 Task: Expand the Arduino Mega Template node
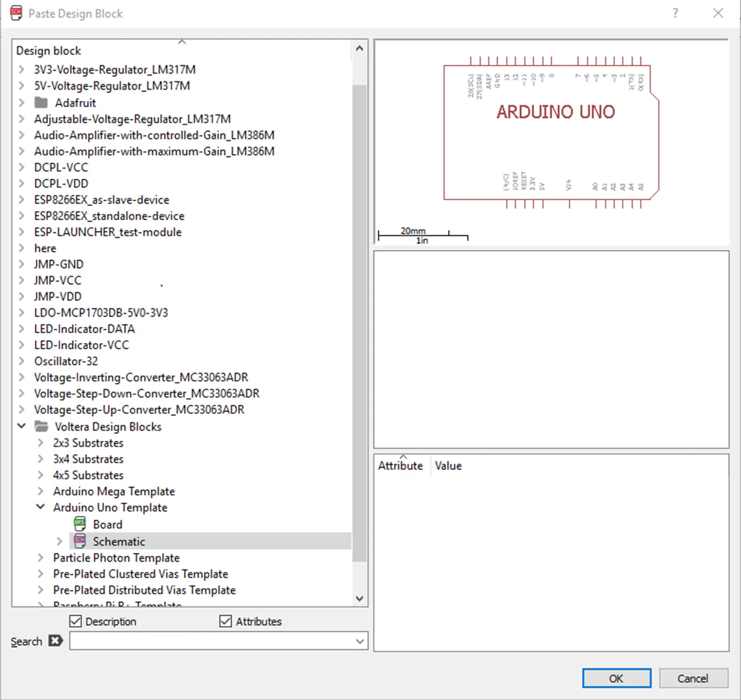click(41, 491)
